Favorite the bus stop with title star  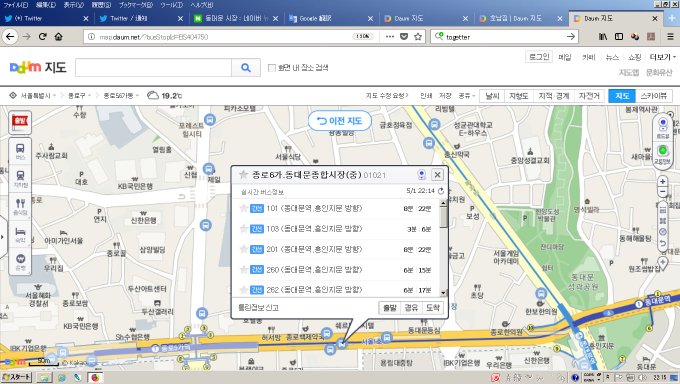[243, 174]
